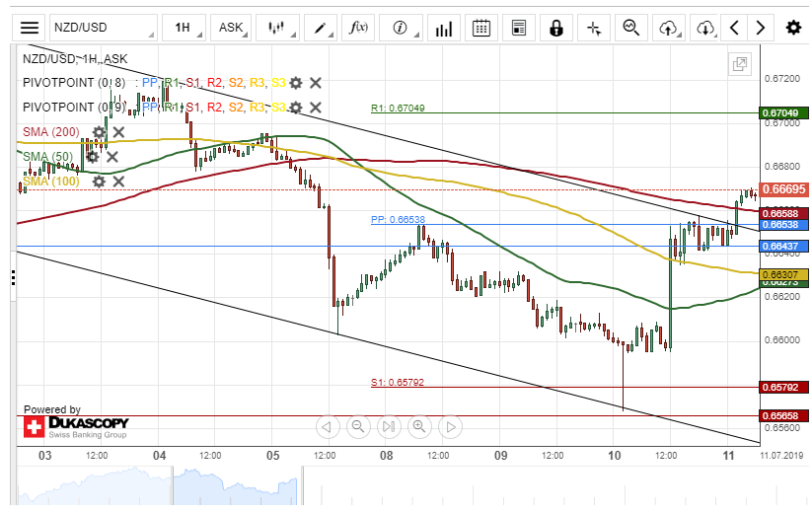
Task: Open the NZD/USD instrument selector
Action: tap(103, 28)
